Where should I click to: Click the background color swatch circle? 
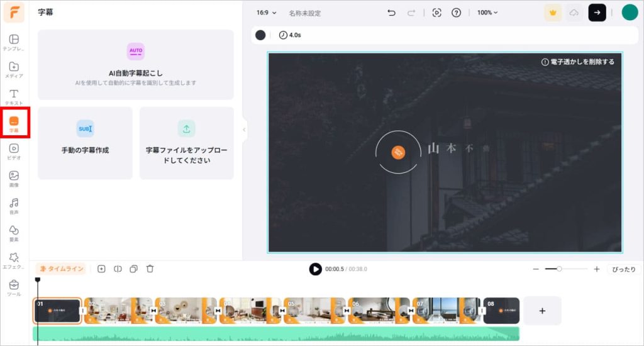pyautogui.click(x=260, y=35)
